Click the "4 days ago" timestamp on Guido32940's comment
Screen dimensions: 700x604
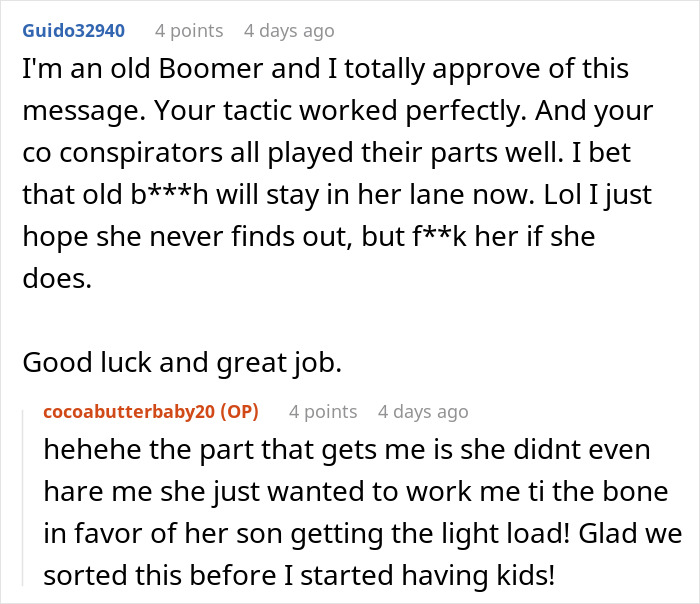(x=289, y=31)
